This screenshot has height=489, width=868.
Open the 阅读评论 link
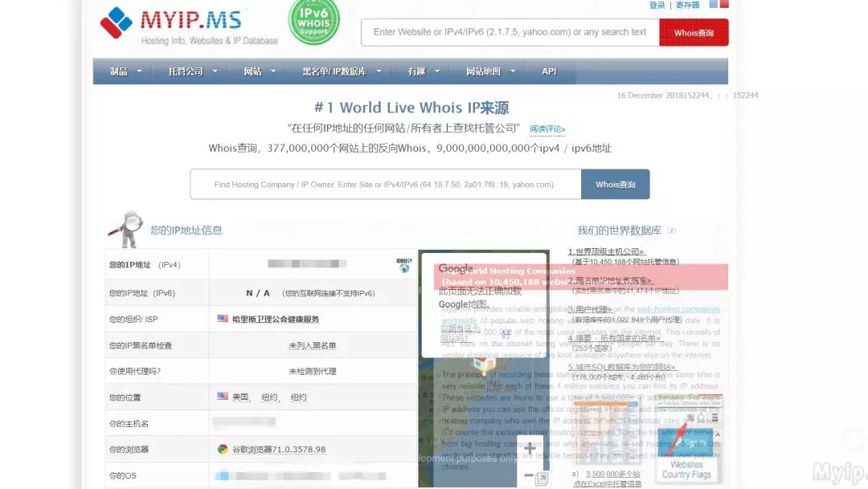click(x=547, y=129)
